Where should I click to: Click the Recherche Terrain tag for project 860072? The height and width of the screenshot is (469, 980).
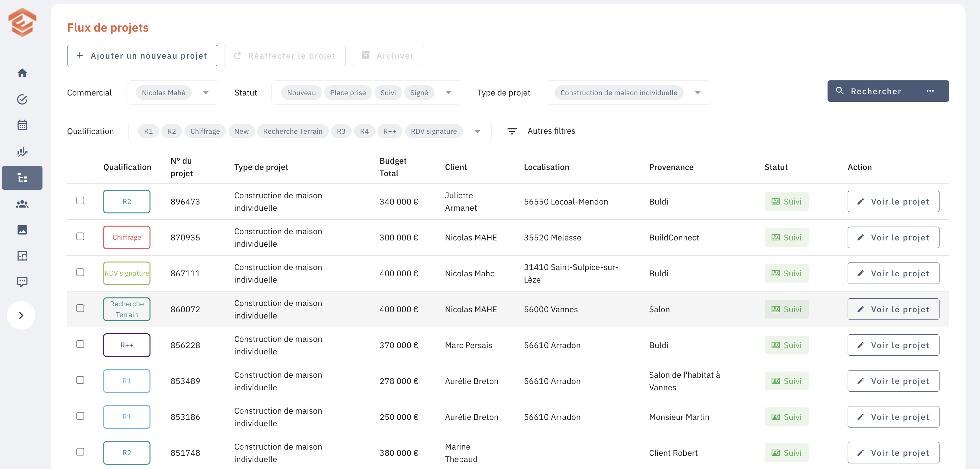127,309
